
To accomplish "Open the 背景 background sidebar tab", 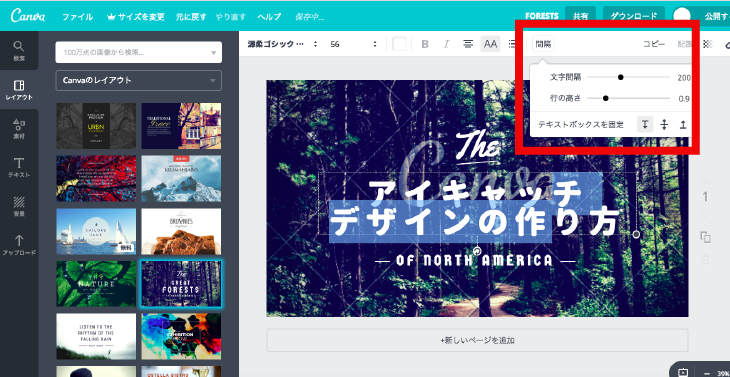I will point(19,207).
